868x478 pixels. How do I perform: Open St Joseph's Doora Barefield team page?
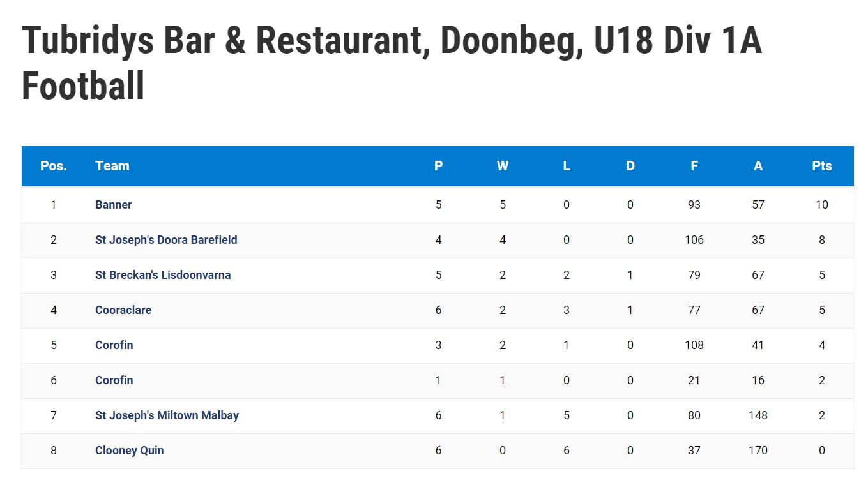tap(166, 240)
